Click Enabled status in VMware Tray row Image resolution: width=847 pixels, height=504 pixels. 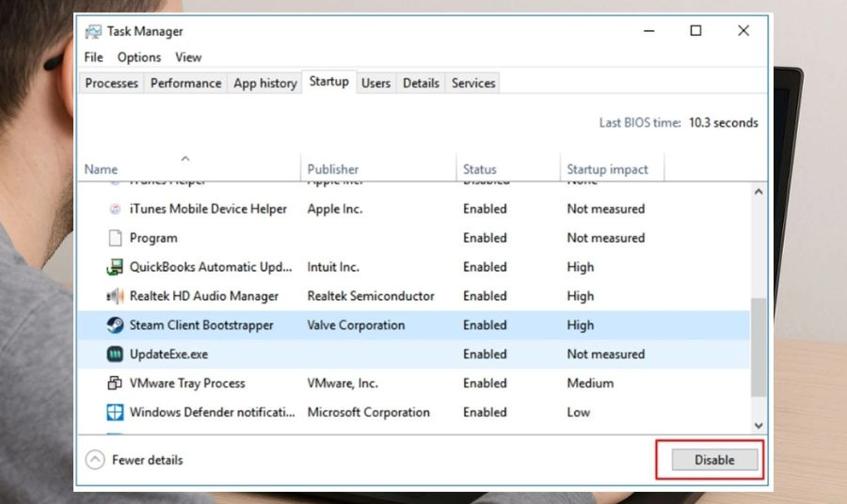pyautogui.click(x=485, y=383)
